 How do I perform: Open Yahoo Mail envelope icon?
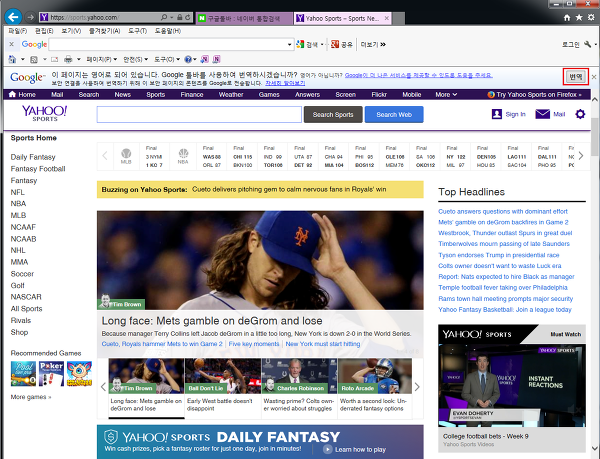tap(543, 114)
